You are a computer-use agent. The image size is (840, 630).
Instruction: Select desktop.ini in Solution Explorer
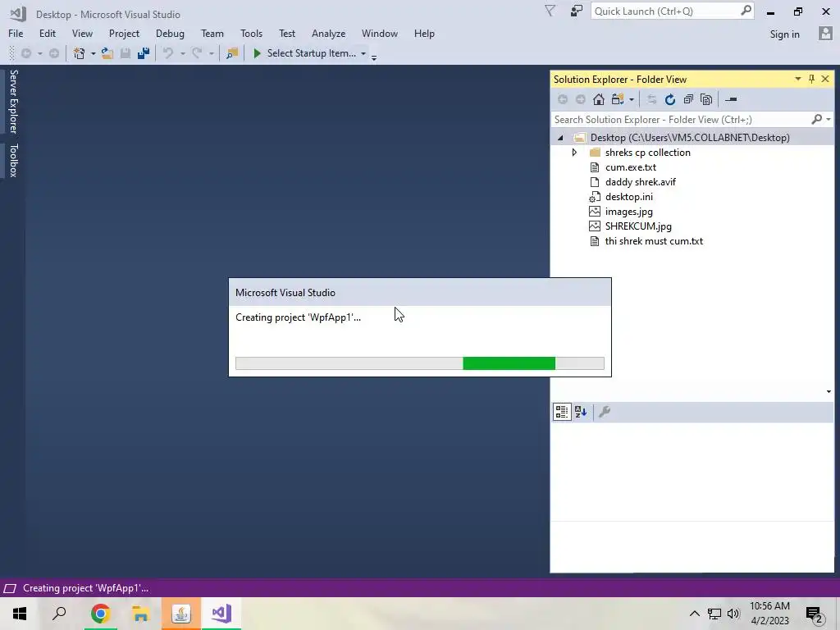(628, 197)
